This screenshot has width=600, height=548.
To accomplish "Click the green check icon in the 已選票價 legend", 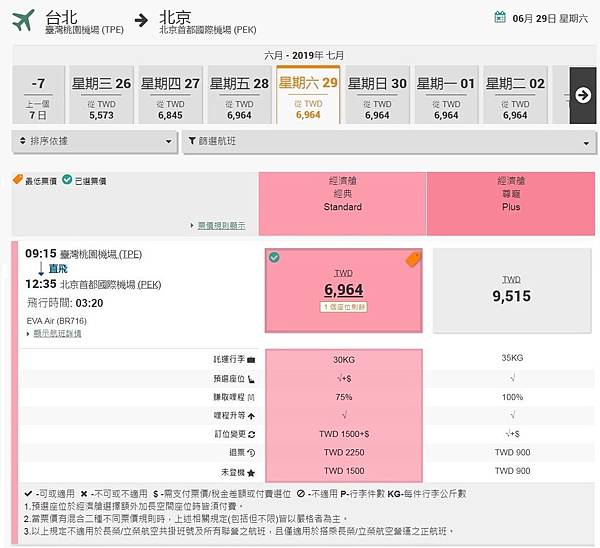I will click(x=67, y=179).
